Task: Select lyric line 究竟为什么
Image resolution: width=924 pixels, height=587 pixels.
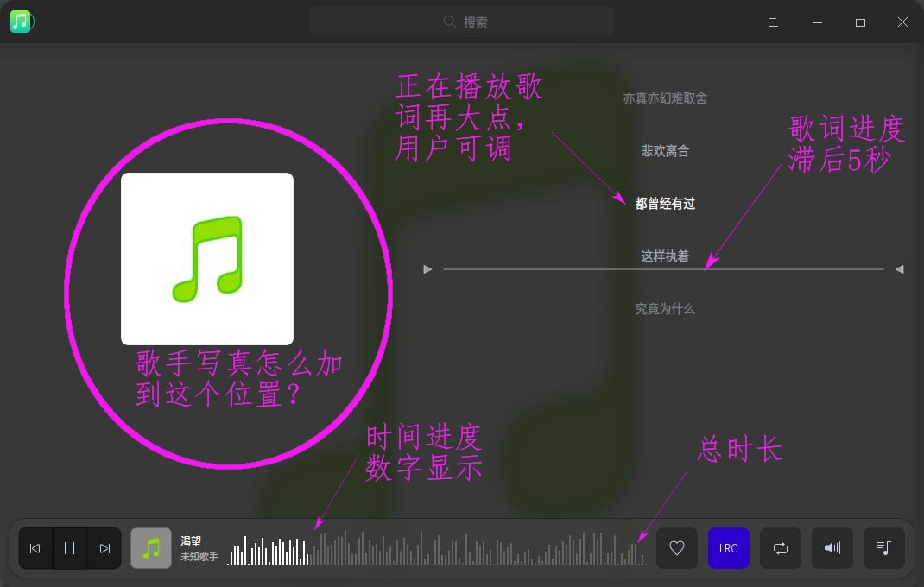Action: coord(665,308)
